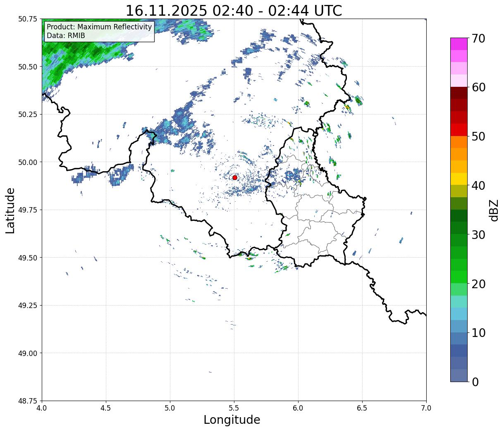Click the 'Data: RMIB' text

pos(66,36)
